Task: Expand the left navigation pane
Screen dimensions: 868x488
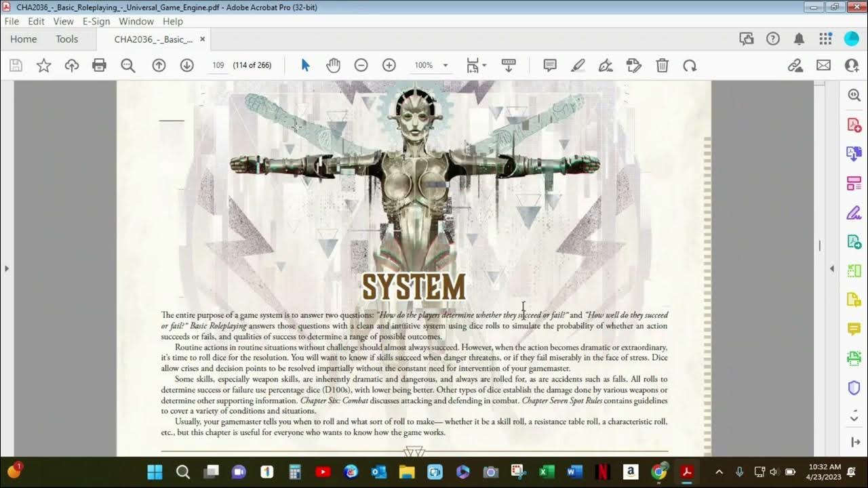Action: click(7, 268)
